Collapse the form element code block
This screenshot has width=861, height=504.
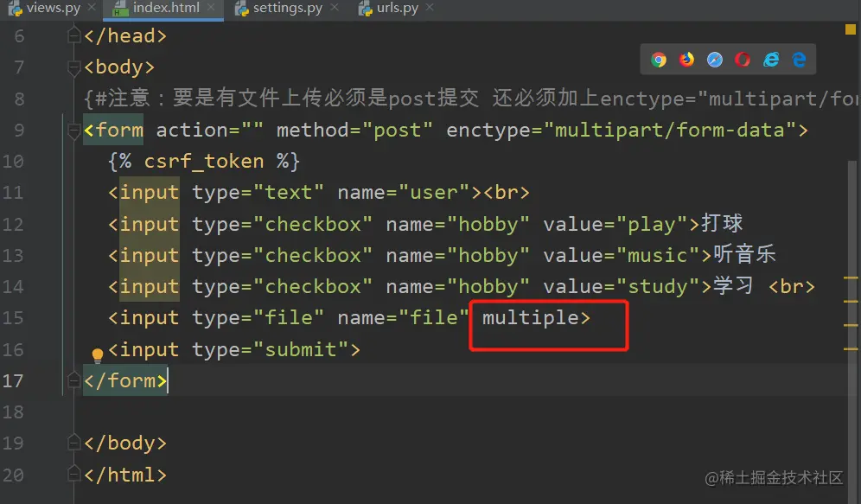(x=74, y=131)
